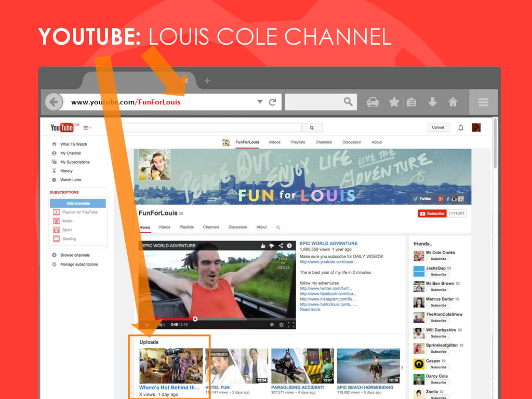Click Read more under video description
Viewport: 532px width, 399px height.
point(310,310)
